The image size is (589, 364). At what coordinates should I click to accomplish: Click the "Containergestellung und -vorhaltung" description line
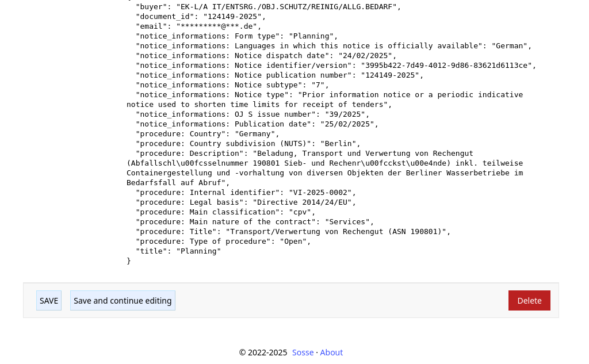tap(325, 173)
